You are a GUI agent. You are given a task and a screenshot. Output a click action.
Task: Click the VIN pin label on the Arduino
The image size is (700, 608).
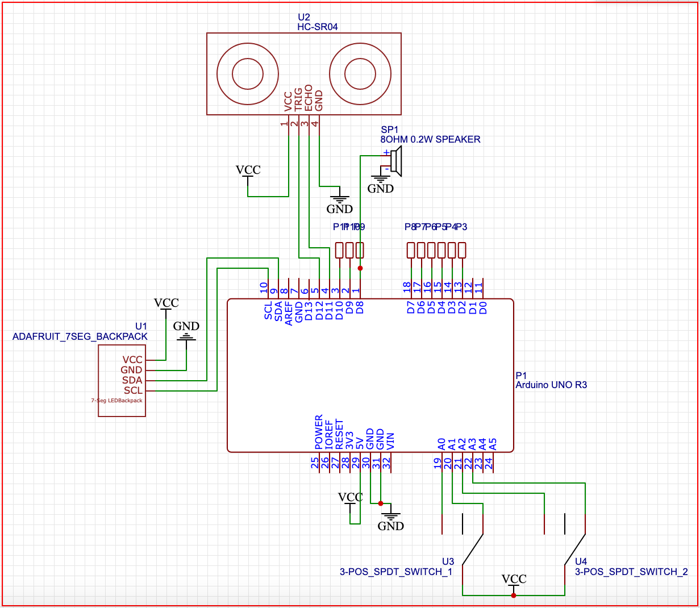point(390,442)
